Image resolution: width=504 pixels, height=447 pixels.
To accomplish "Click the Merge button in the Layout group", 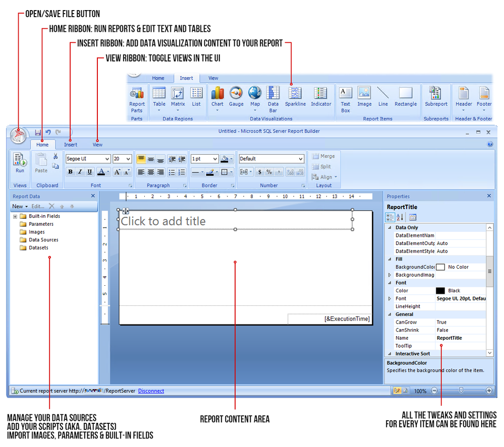I will [324, 156].
